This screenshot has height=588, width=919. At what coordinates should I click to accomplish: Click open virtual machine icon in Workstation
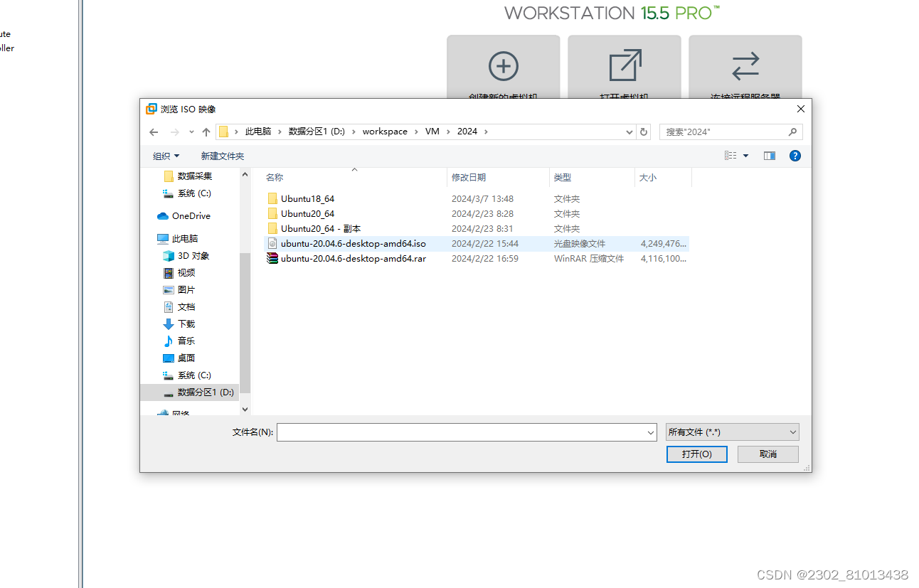coord(625,65)
